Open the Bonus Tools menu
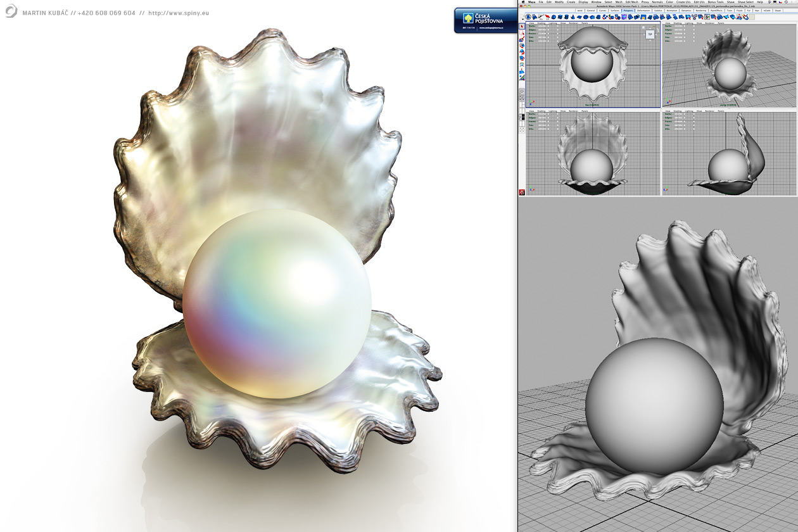This screenshot has width=798, height=532. coord(715,2)
